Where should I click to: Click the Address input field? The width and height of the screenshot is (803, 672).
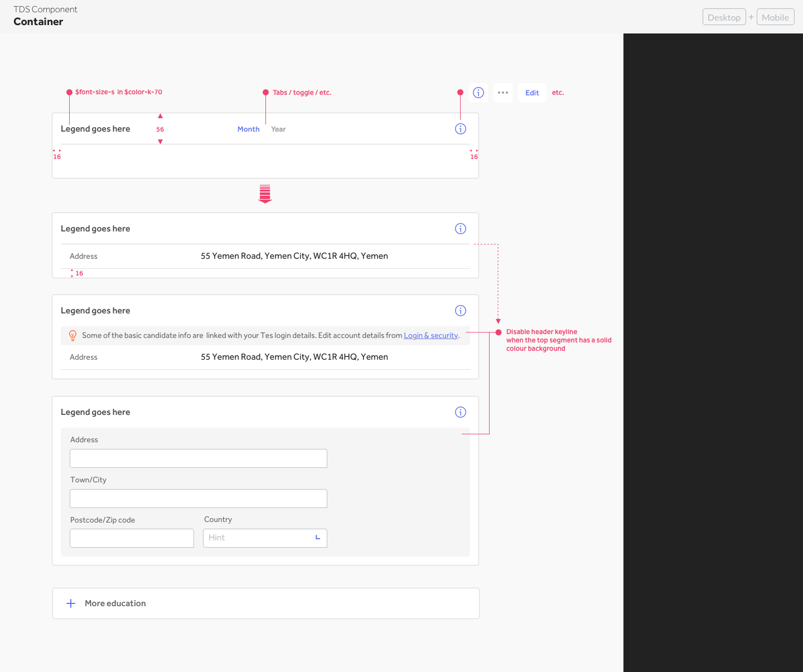[199, 458]
